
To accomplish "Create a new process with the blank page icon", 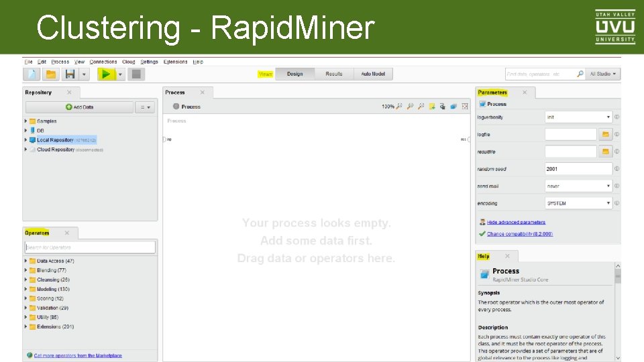I will click(x=32, y=74).
